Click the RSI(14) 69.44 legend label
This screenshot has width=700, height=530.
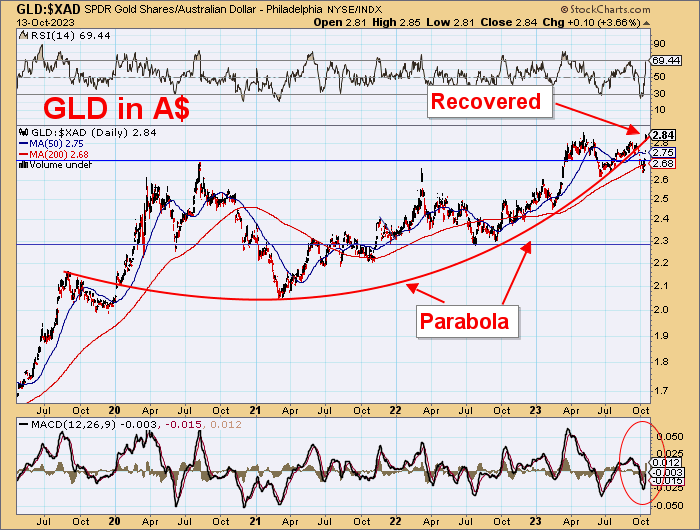[69, 36]
